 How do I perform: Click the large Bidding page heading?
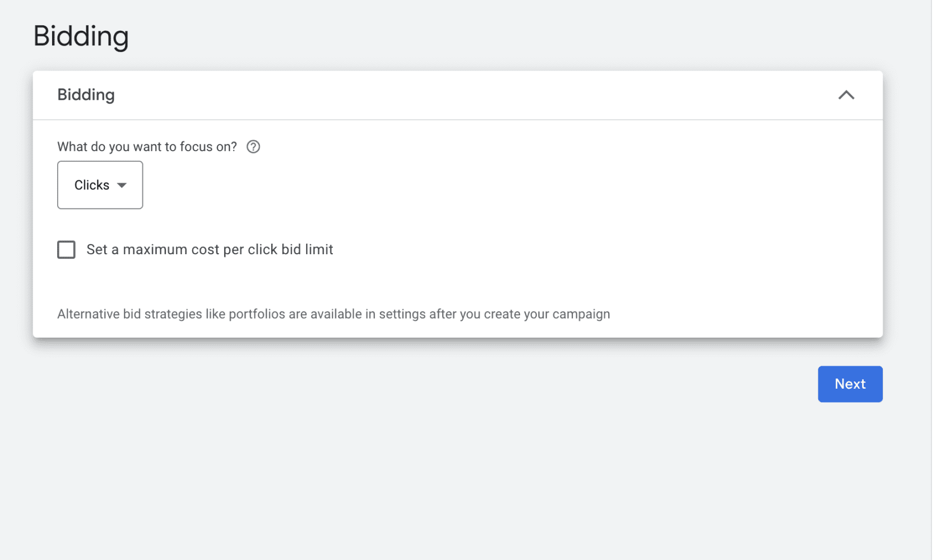[x=81, y=36]
